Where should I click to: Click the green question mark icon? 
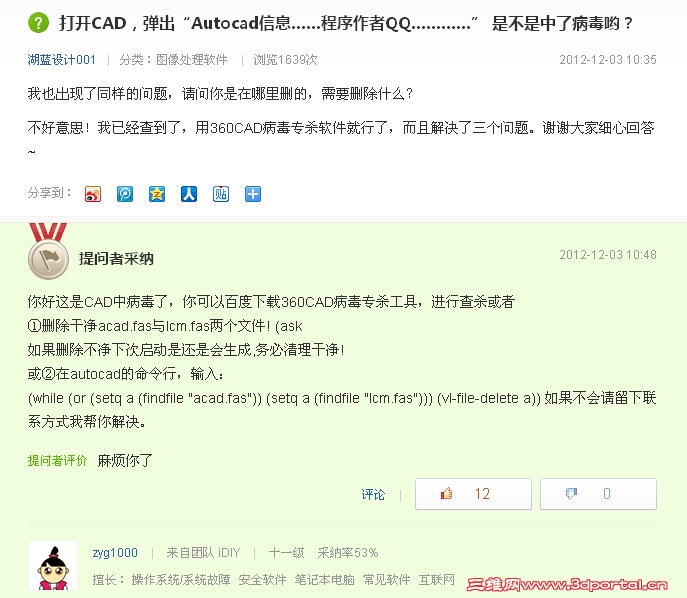coord(38,23)
